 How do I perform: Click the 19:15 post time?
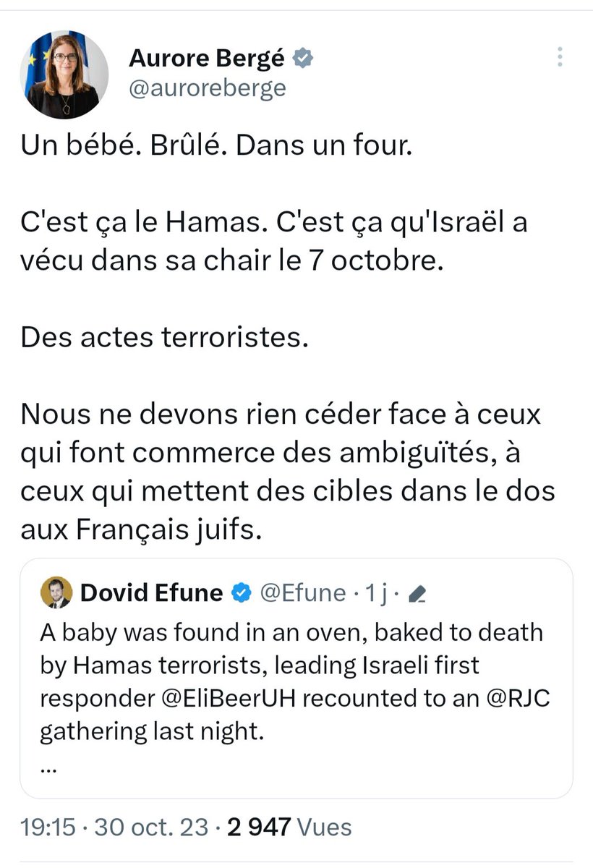(47, 826)
